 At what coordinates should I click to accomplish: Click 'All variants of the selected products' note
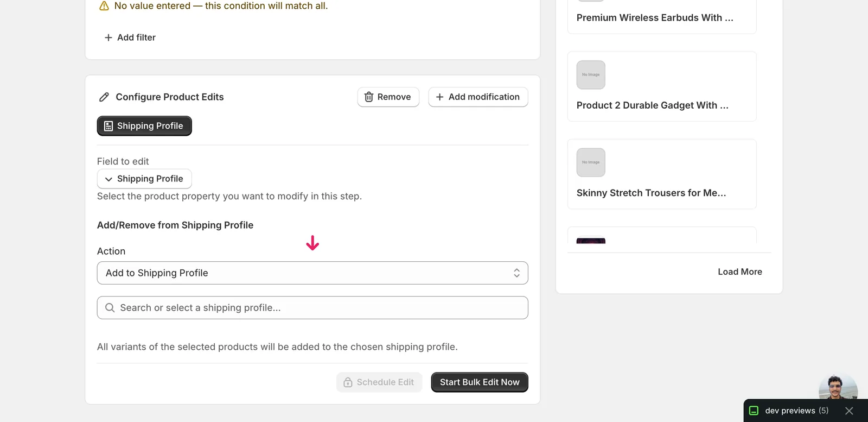(x=277, y=347)
